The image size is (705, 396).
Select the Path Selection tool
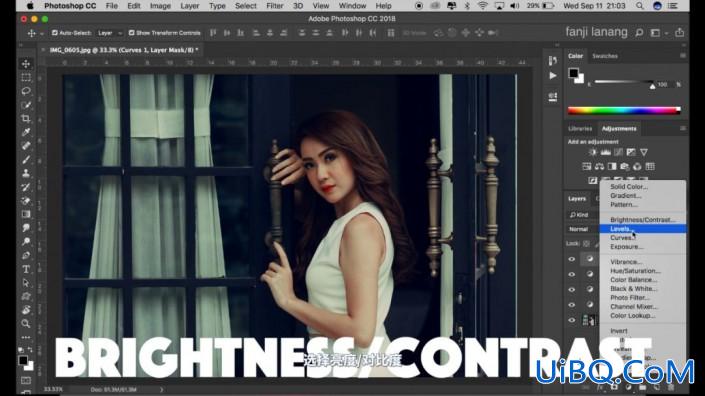[x=26, y=283]
